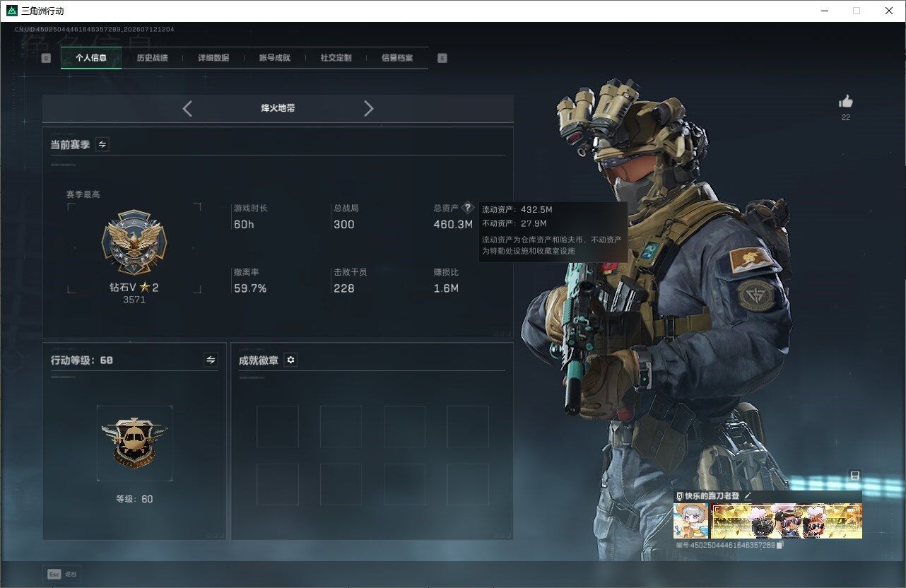Click the E key next-tab icon
Viewport: 906px width, 588px height.
click(x=442, y=58)
